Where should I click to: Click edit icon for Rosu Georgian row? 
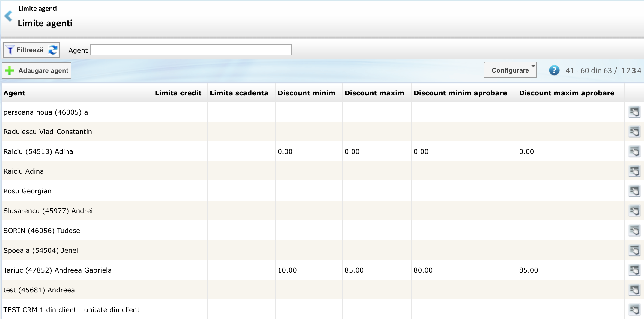tap(634, 191)
